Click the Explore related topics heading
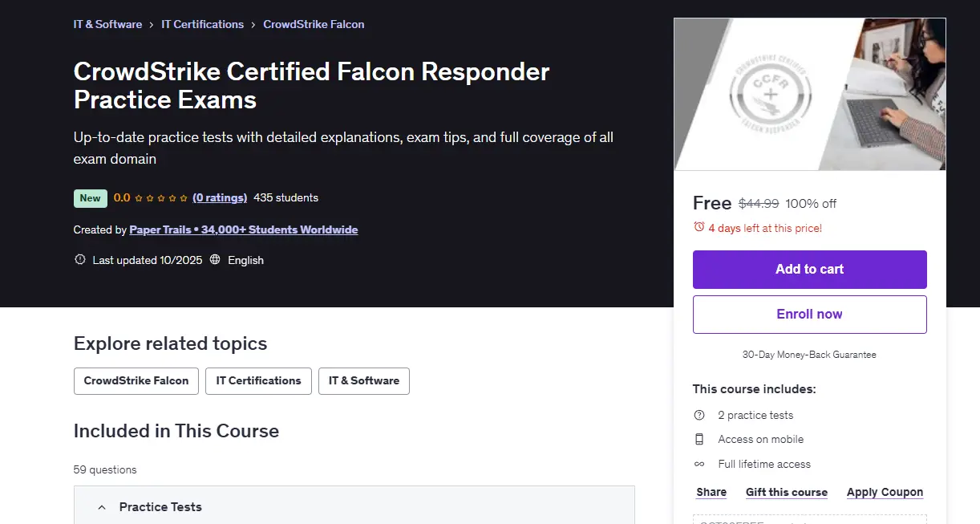 click(x=171, y=343)
